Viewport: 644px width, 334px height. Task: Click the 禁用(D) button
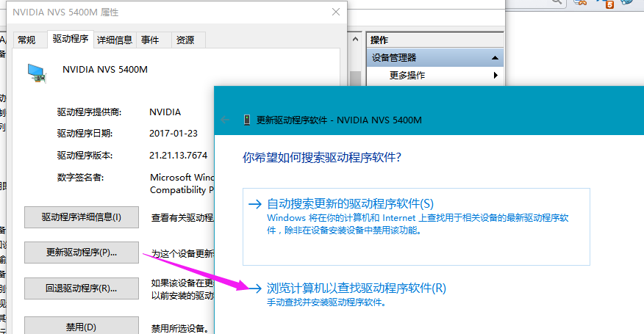(x=82, y=326)
